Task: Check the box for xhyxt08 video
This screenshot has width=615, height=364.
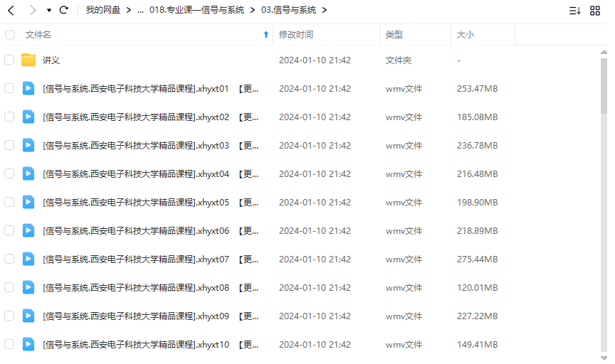Action: [x=9, y=287]
